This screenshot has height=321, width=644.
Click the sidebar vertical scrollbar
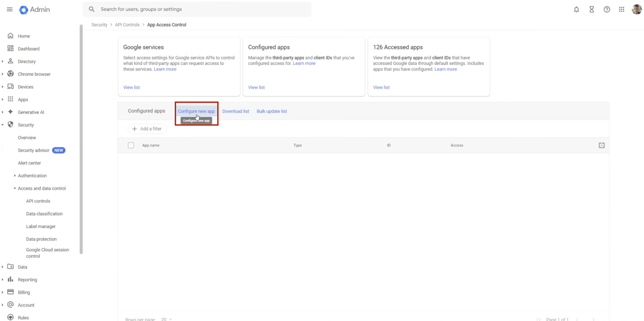pyautogui.click(x=81, y=140)
